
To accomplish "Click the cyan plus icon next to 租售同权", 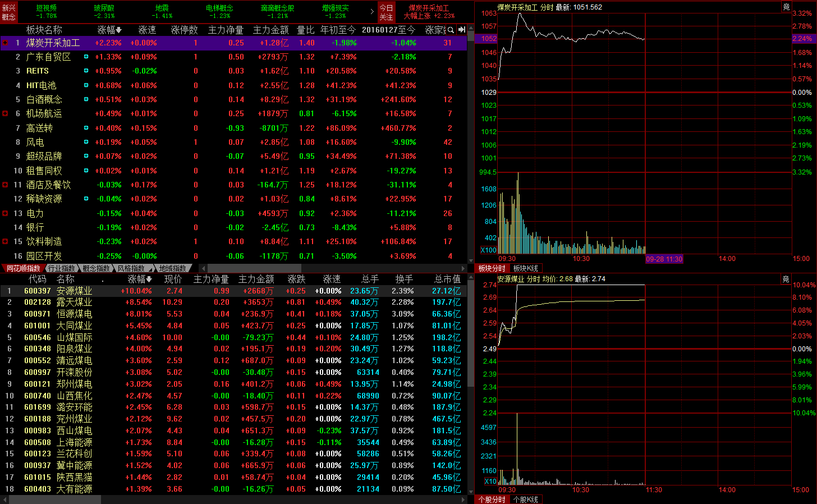I will click(86, 171).
